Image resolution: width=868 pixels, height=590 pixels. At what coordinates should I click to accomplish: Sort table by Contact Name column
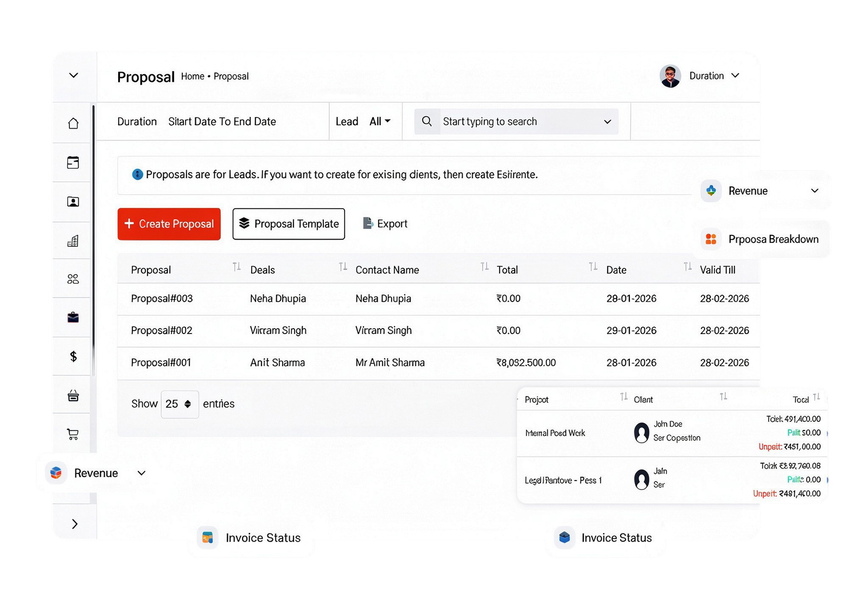click(484, 267)
